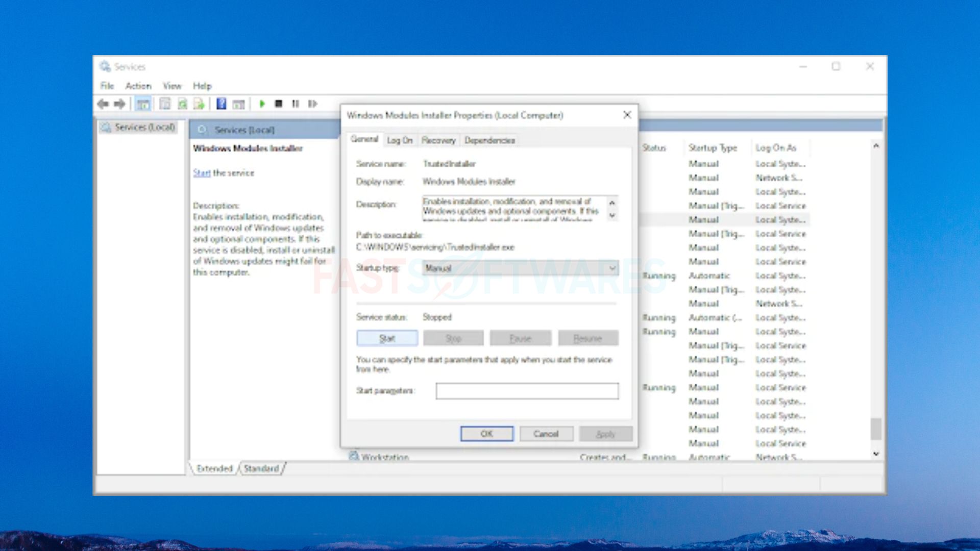The height and width of the screenshot is (551, 980).
Task: Click services list scrollbar down arrow
Action: pyautogui.click(x=876, y=454)
